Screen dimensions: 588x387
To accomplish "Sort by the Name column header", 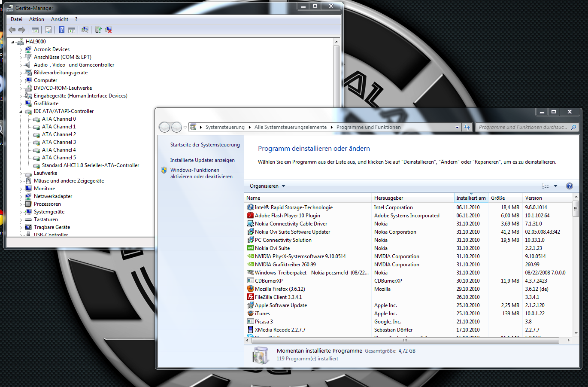I will pyautogui.click(x=307, y=198).
